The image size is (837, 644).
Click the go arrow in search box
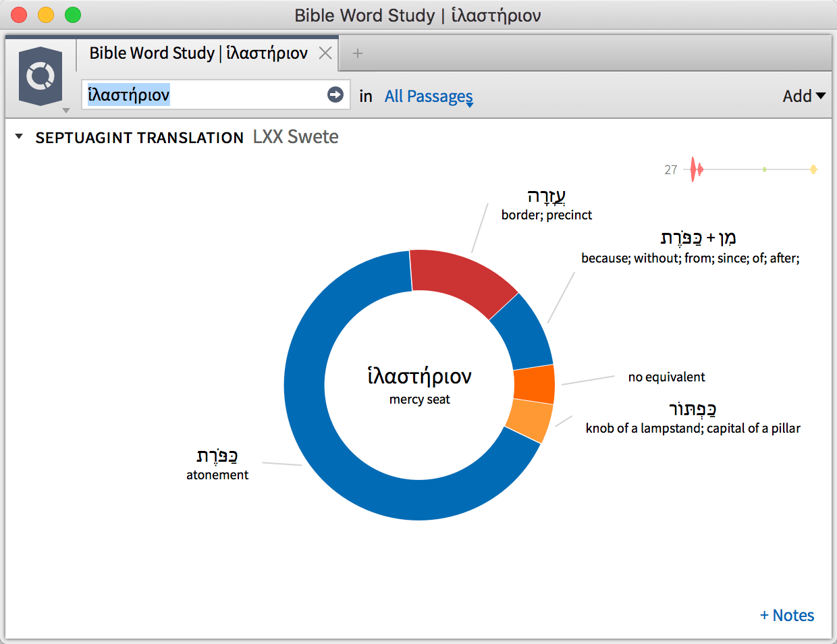(335, 95)
